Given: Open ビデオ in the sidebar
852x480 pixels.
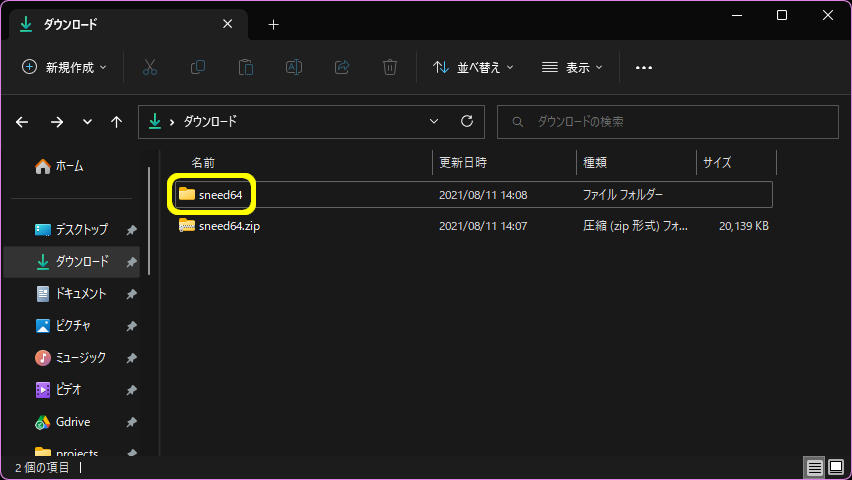Looking at the screenshot, I should [72, 390].
